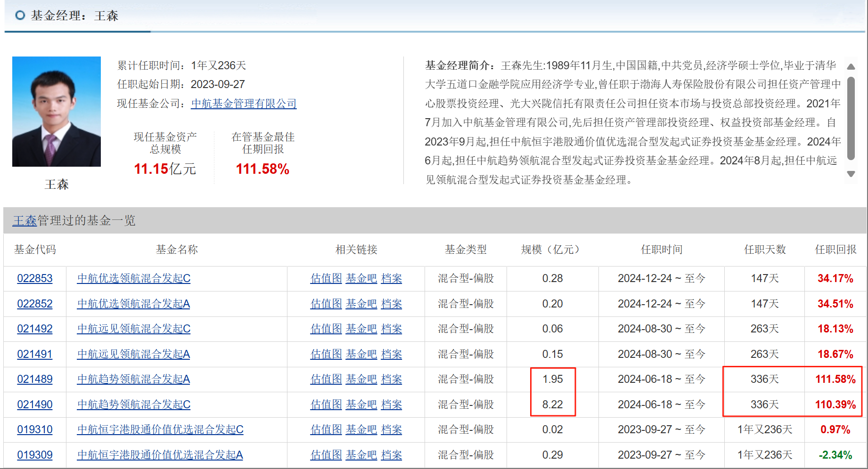Screen dimensions: 868x469
Task: Click the 34.51% return value
Action: coord(835,304)
